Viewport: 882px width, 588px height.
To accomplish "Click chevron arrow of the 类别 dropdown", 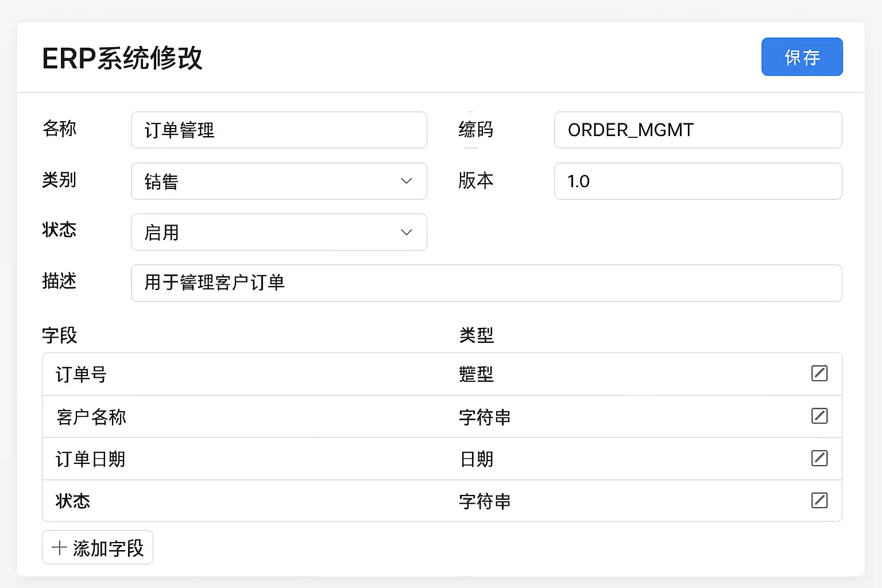I will [x=407, y=181].
